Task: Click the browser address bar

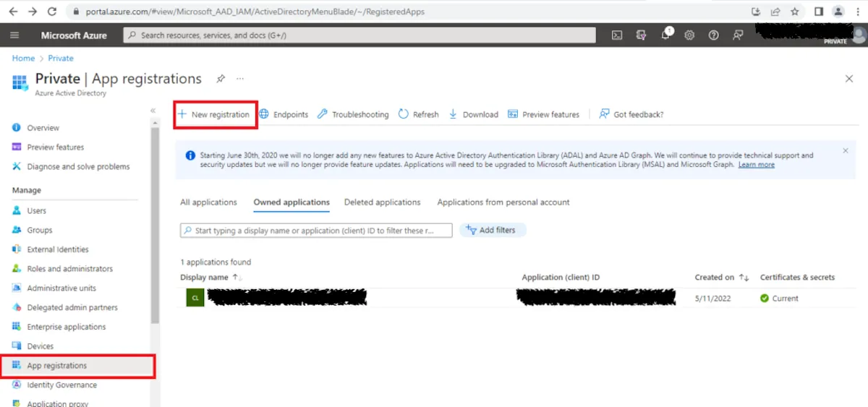Action: (x=405, y=12)
